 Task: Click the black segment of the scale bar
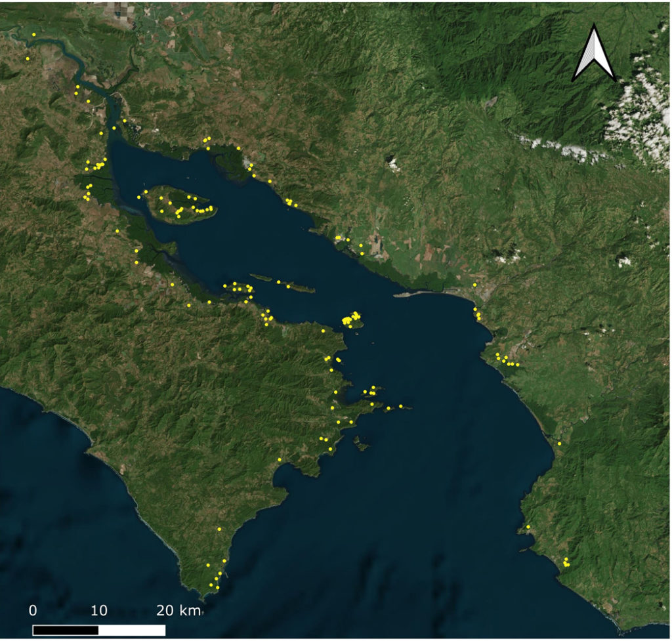tap(66, 631)
